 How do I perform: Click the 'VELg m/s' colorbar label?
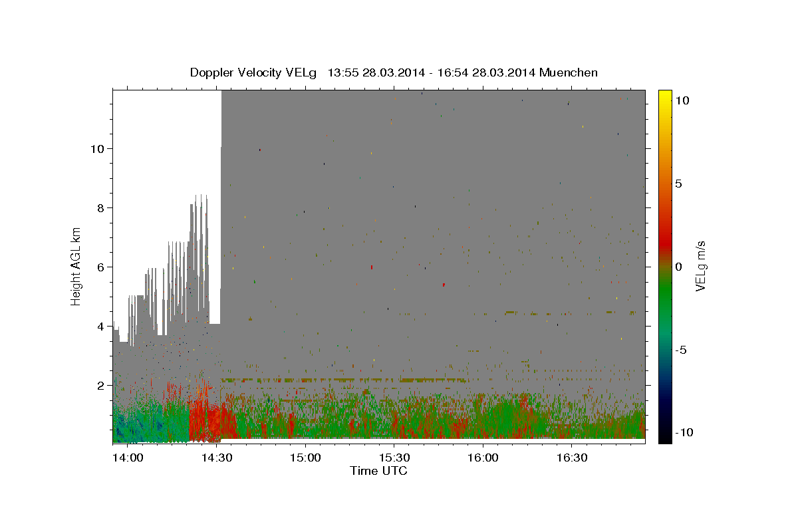click(x=700, y=267)
